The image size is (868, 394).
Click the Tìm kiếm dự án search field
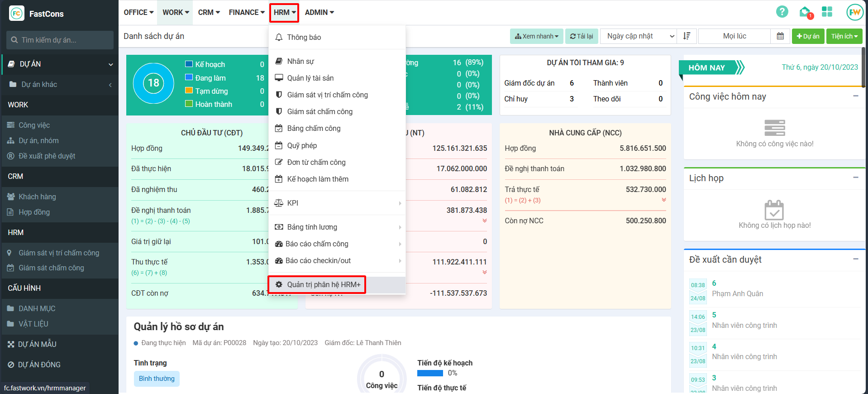[x=60, y=40]
